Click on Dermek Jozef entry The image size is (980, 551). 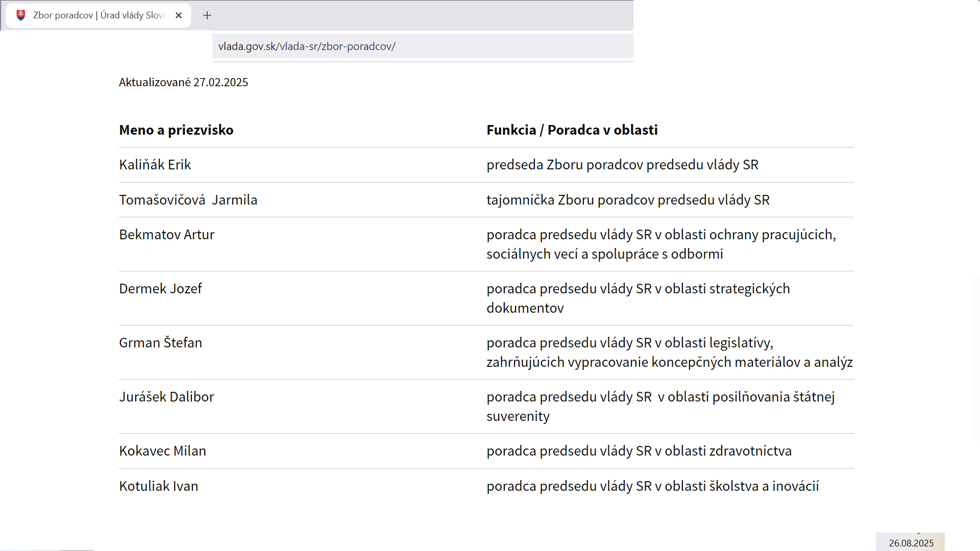pyautogui.click(x=160, y=289)
